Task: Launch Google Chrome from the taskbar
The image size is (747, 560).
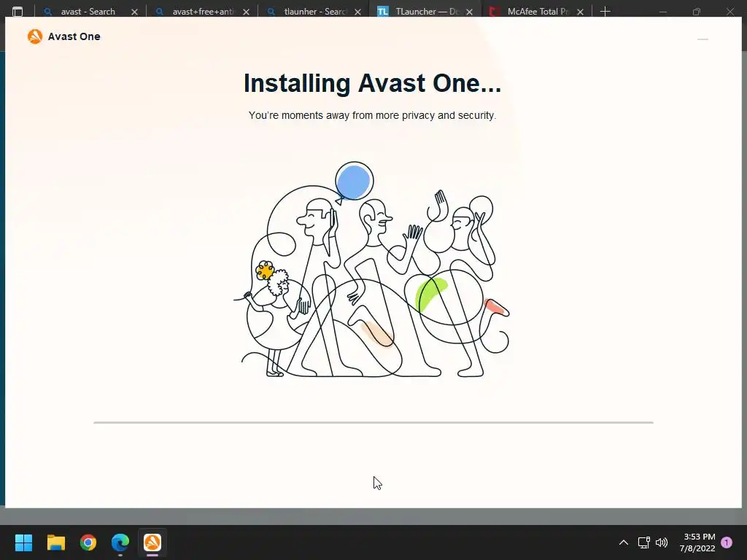Action: pos(88,542)
